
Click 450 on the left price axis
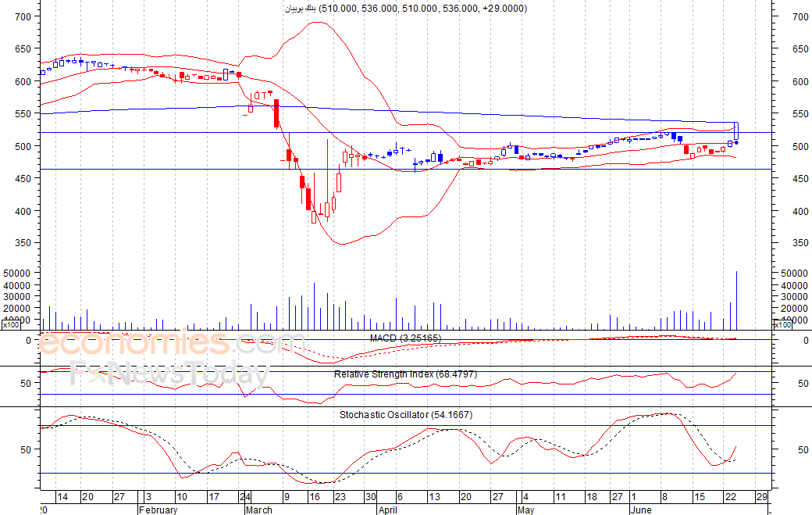(23, 178)
